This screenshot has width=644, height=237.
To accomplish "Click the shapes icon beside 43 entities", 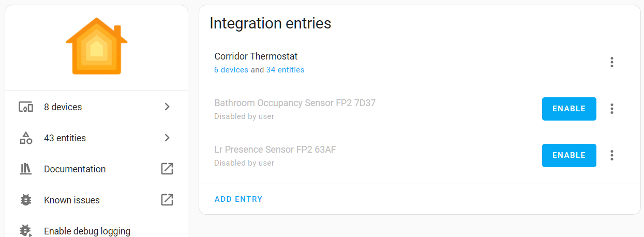I will [x=26, y=138].
